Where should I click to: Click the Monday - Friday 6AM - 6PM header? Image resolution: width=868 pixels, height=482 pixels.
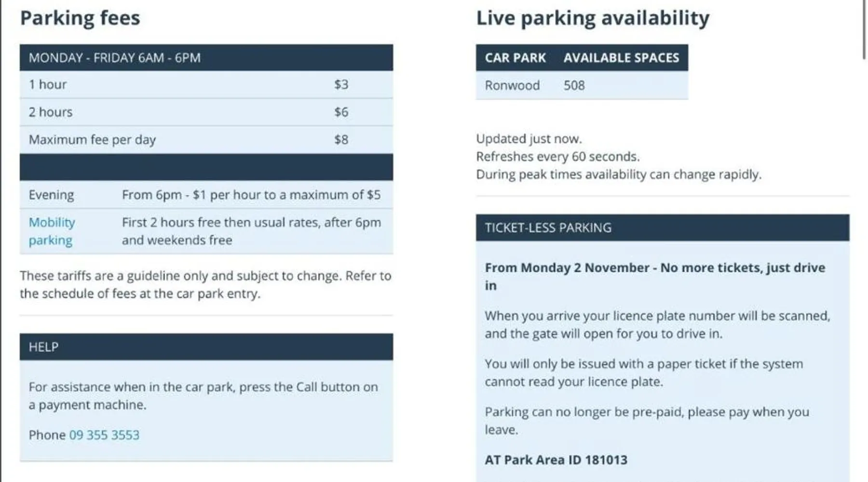[115, 58]
